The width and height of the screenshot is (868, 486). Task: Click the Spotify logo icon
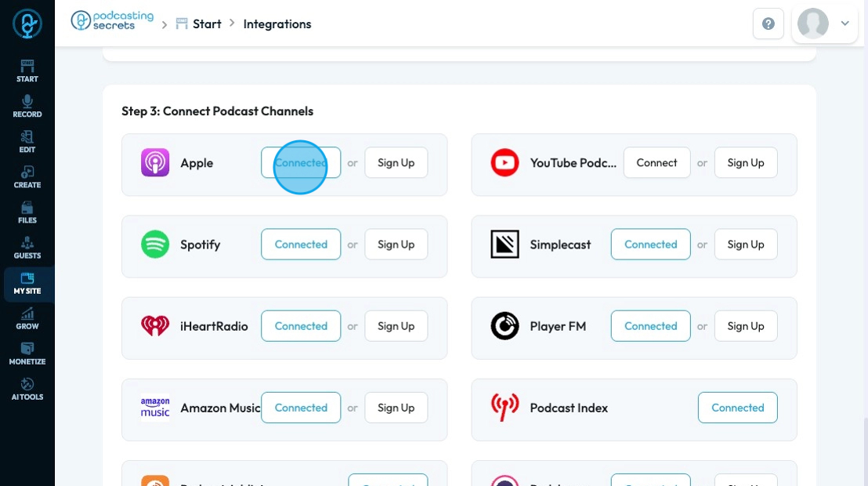[x=155, y=245]
